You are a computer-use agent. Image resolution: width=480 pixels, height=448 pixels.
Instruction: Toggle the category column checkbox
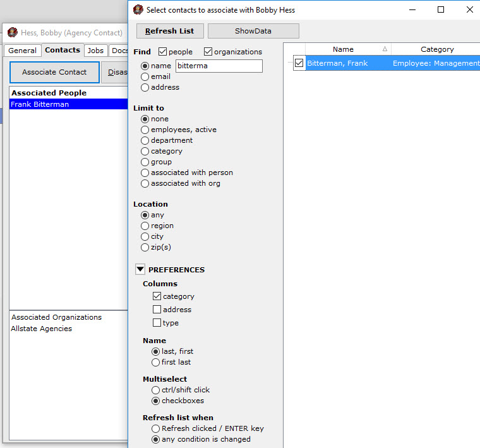(157, 296)
